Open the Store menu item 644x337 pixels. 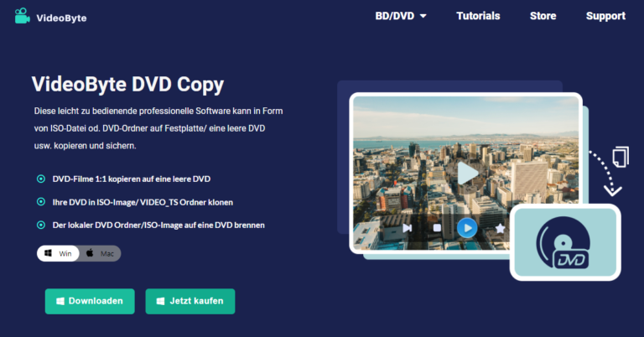pos(543,16)
